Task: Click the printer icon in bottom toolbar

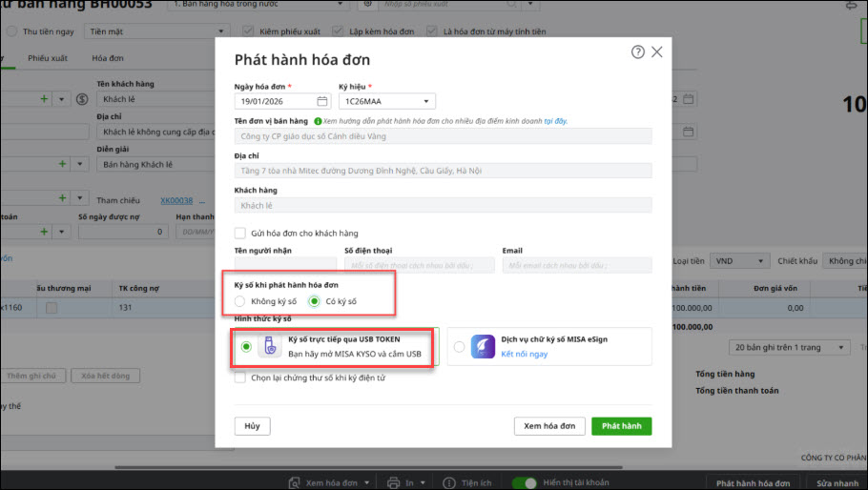Action: [395, 483]
